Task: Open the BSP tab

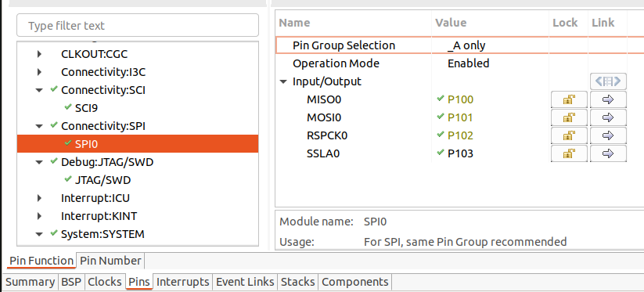Action: pyautogui.click(x=71, y=282)
